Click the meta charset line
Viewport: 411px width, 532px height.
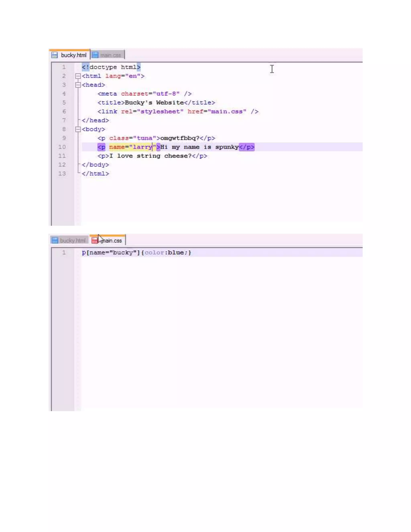coord(145,94)
